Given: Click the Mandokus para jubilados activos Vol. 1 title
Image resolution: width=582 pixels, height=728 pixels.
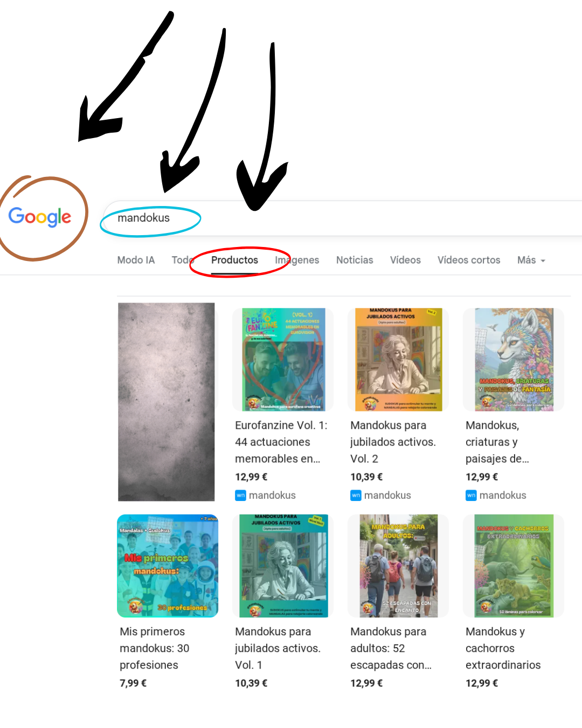Looking at the screenshot, I should [x=278, y=648].
